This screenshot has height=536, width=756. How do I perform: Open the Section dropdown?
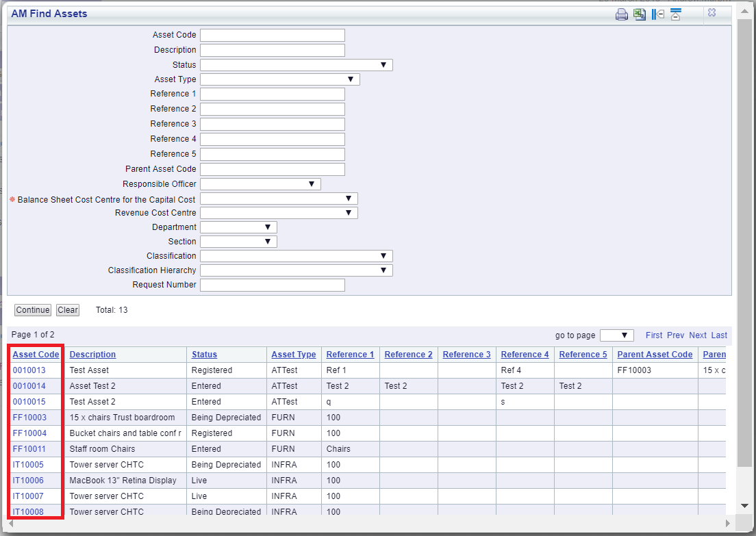pyautogui.click(x=239, y=242)
